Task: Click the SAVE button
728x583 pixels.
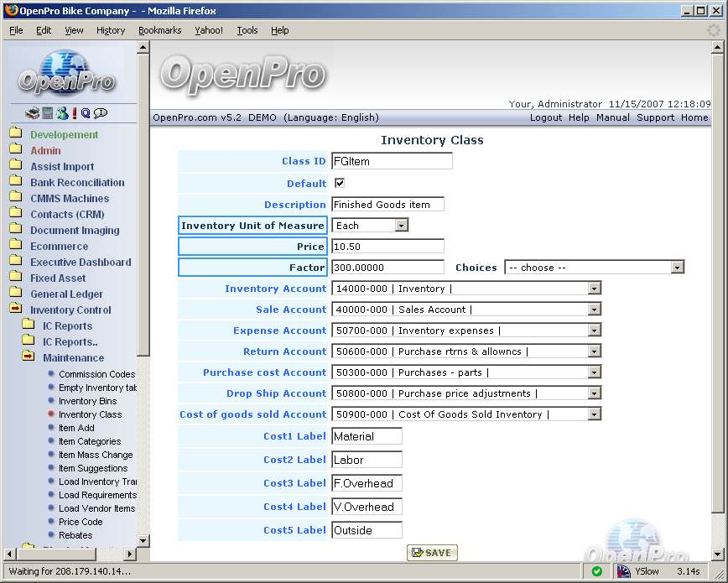Action: 432,553
